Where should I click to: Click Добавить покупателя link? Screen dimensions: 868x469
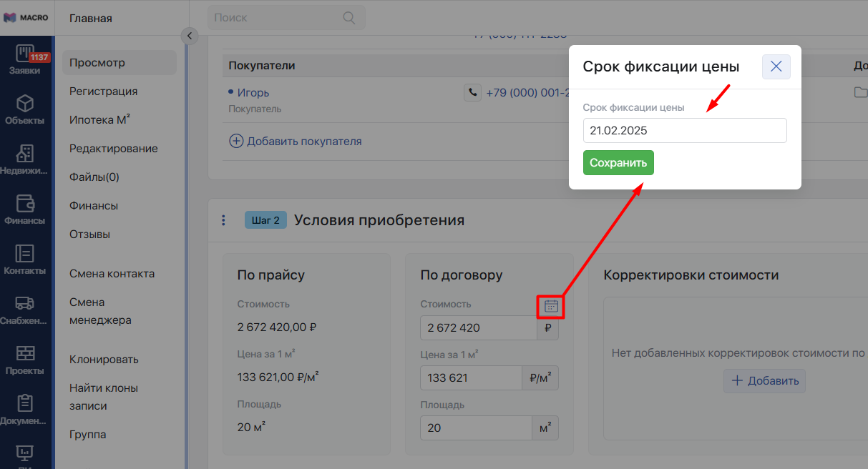(x=296, y=142)
